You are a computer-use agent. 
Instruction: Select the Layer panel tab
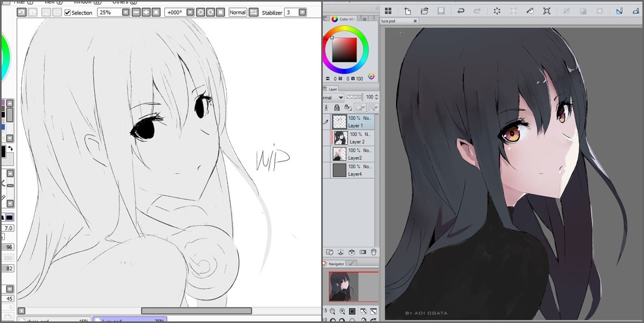[332, 89]
